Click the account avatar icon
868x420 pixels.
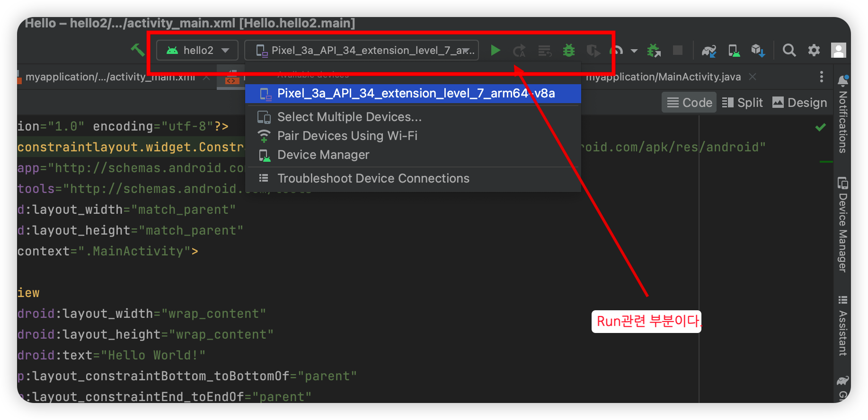[839, 50]
